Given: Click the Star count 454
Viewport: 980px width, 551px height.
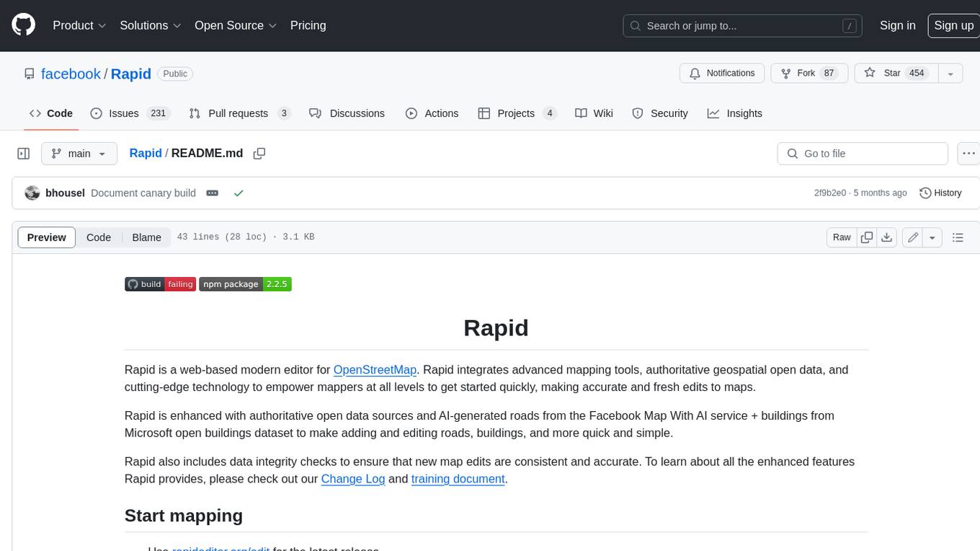Looking at the screenshot, I should [x=917, y=73].
